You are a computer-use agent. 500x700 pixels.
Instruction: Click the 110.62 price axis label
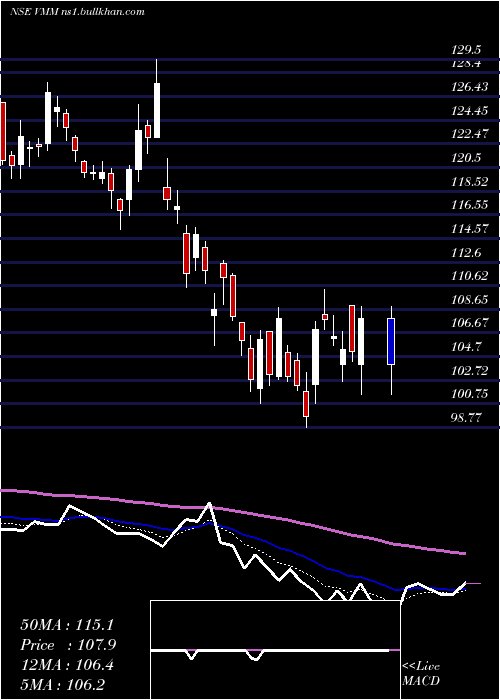(470, 276)
